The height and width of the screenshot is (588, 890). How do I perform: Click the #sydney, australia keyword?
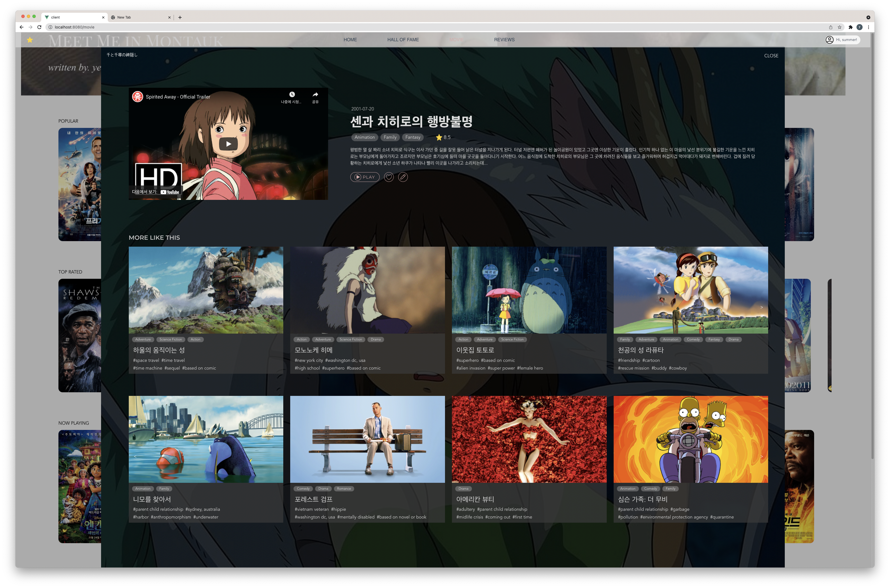pyautogui.click(x=202, y=509)
